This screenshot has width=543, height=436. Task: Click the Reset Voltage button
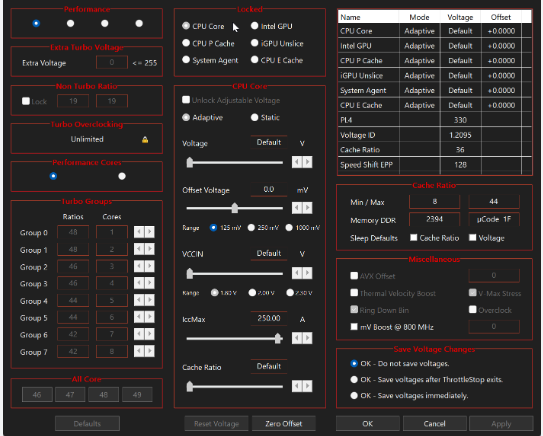click(216, 424)
